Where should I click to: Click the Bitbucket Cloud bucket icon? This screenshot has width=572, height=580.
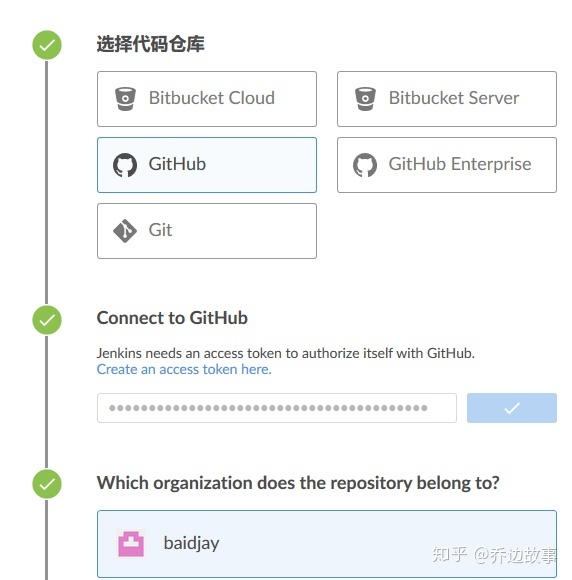click(x=125, y=99)
